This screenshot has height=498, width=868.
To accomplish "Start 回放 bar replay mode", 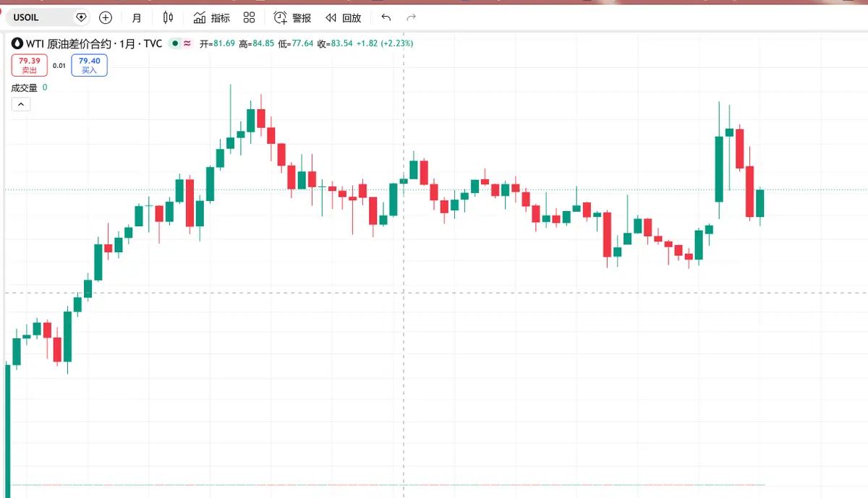I will (x=343, y=17).
